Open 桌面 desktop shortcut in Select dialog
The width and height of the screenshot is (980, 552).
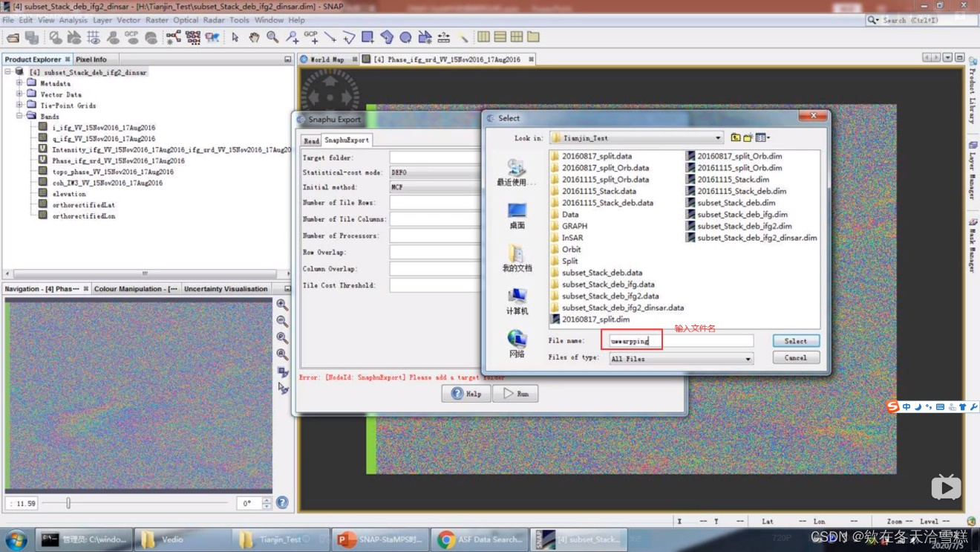click(x=517, y=216)
